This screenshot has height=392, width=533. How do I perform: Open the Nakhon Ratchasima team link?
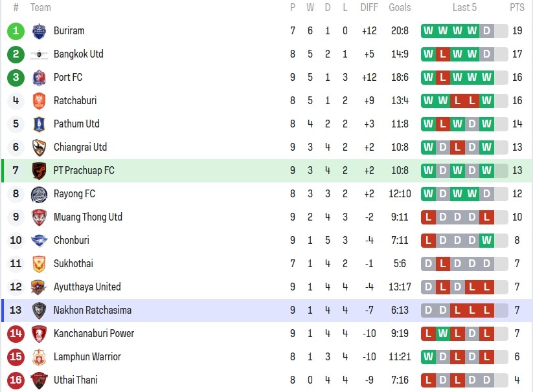93,310
